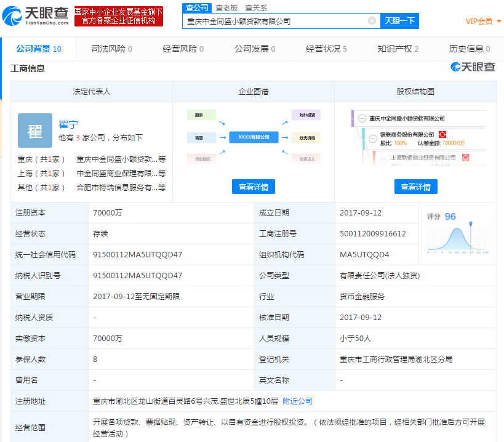Image resolution: width=504 pixels, height=442 pixels.
Task: Open the TianYanCha logo homepage
Action: [35, 16]
